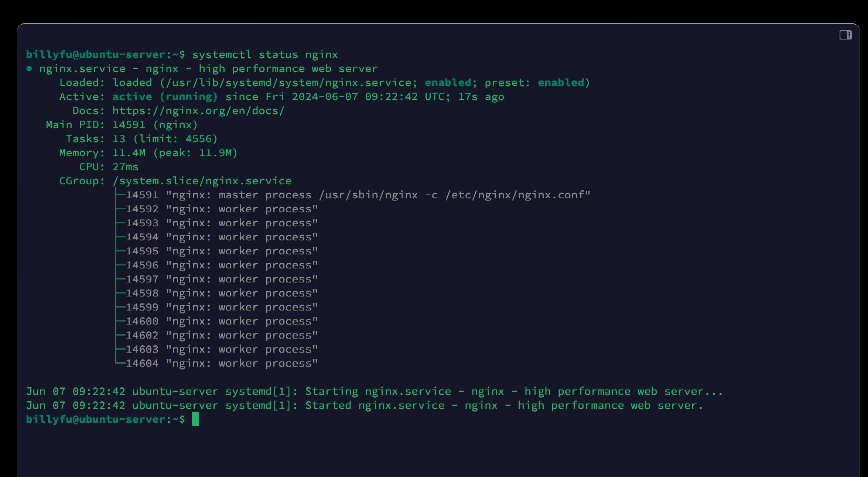Click the Main PID 14591 value
The width and height of the screenshot is (868, 477).
[x=129, y=125]
